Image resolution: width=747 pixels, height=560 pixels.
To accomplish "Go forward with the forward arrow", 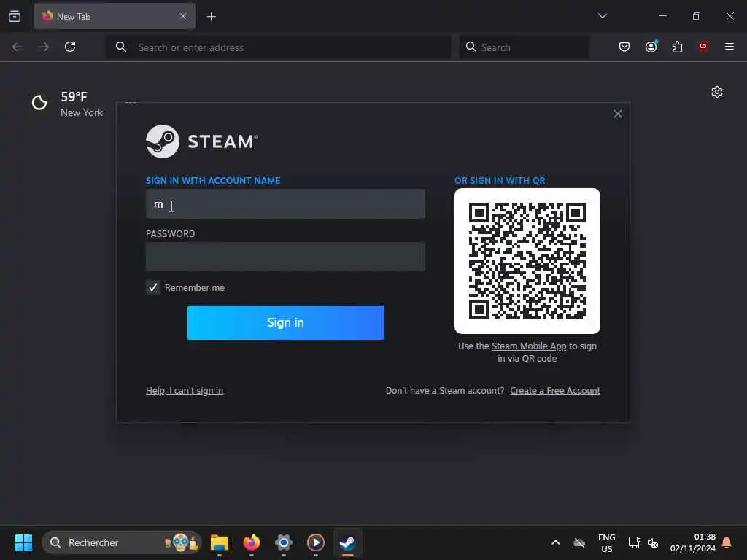I will [44, 47].
